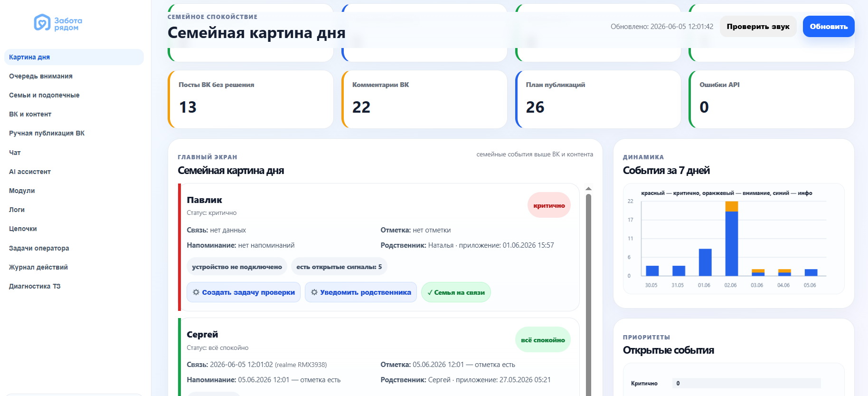Click всё спокойно badge for Сергей
868x396 pixels.
(x=543, y=340)
